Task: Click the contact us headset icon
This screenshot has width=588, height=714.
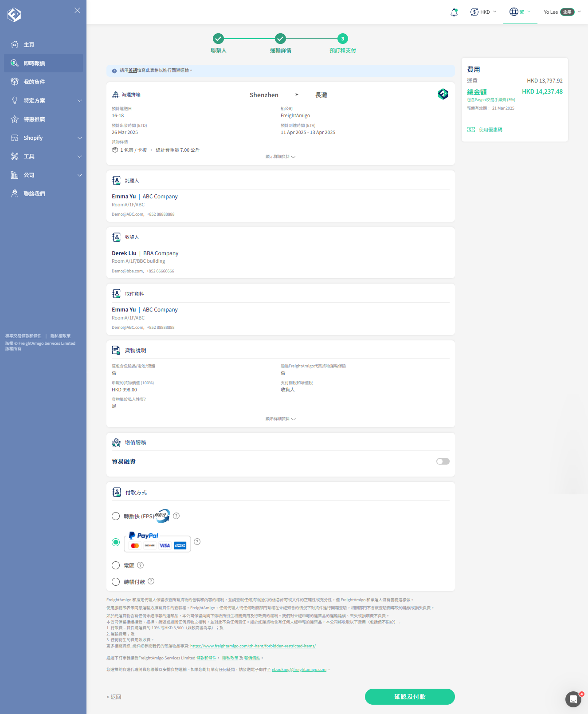Action: 15,193
